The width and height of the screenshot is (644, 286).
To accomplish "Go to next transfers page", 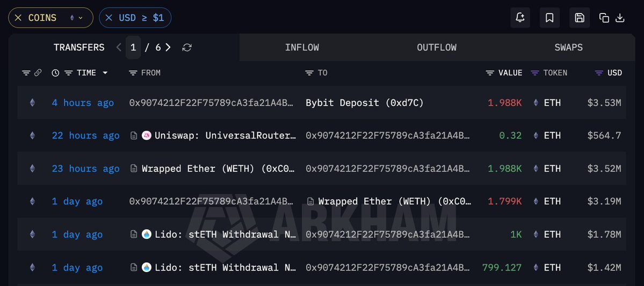I will click(x=168, y=48).
